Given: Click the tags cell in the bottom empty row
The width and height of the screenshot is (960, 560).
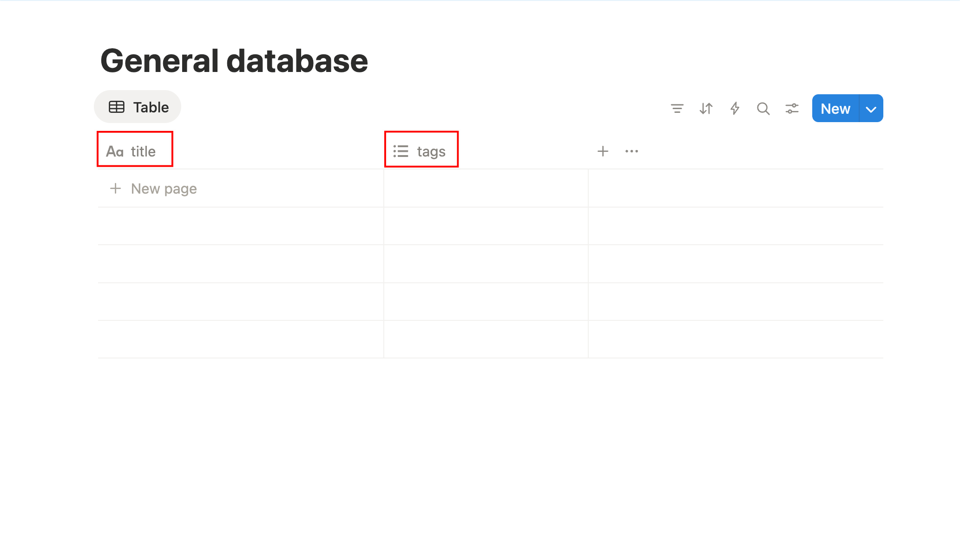Looking at the screenshot, I should coord(486,339).
